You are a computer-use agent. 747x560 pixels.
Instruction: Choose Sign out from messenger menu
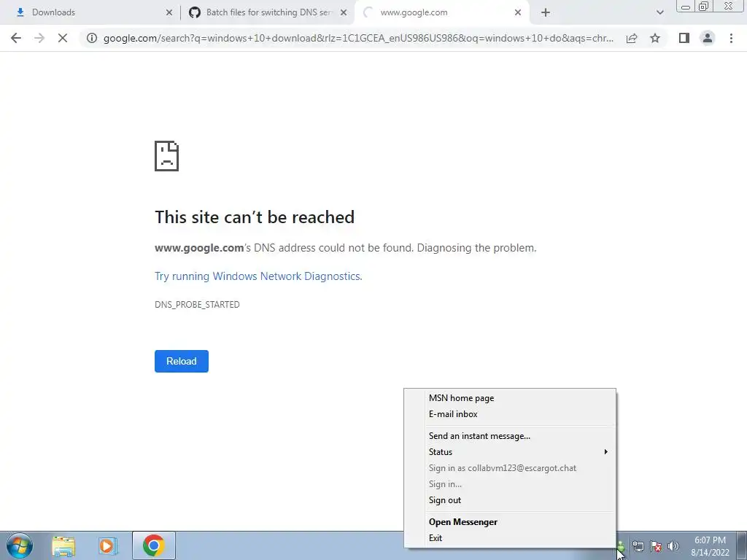(x=510, y=500)
